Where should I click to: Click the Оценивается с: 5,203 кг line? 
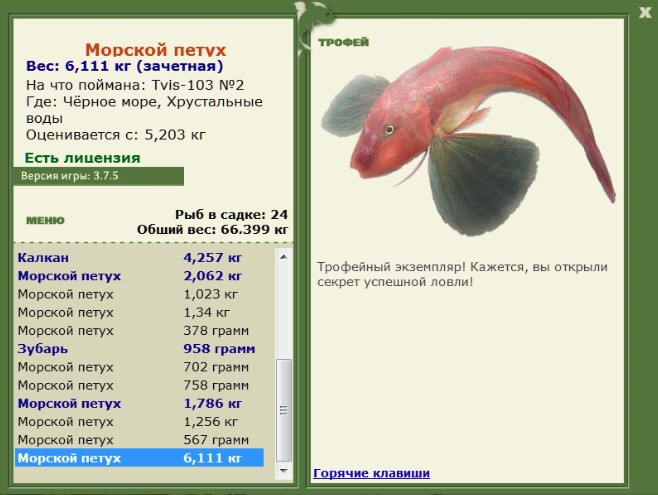116,135
